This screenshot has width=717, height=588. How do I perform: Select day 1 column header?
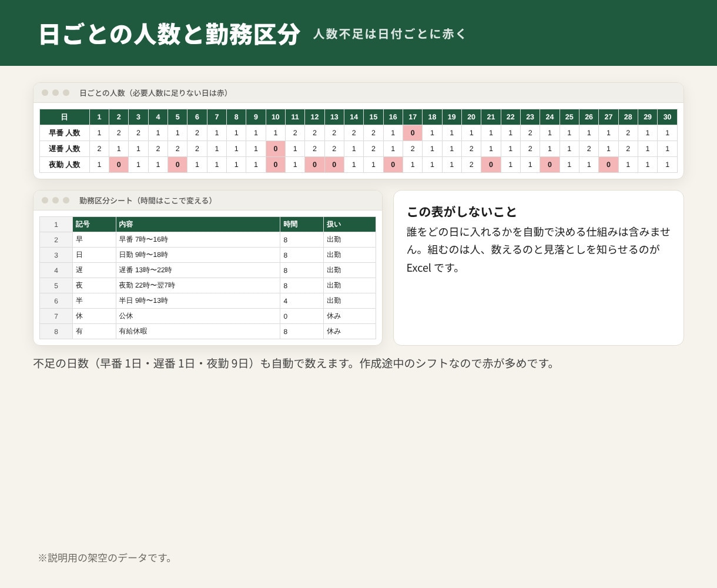point(99,117)
